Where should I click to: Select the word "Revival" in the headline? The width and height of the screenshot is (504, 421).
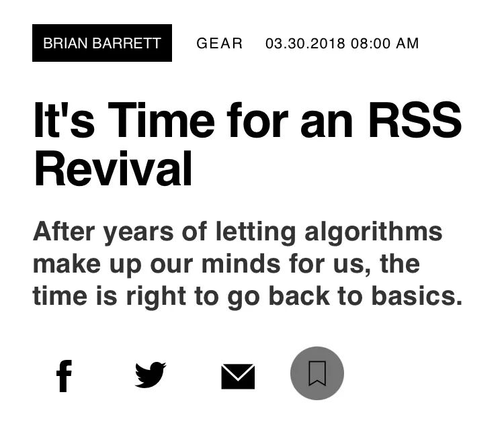click(113, 169)
